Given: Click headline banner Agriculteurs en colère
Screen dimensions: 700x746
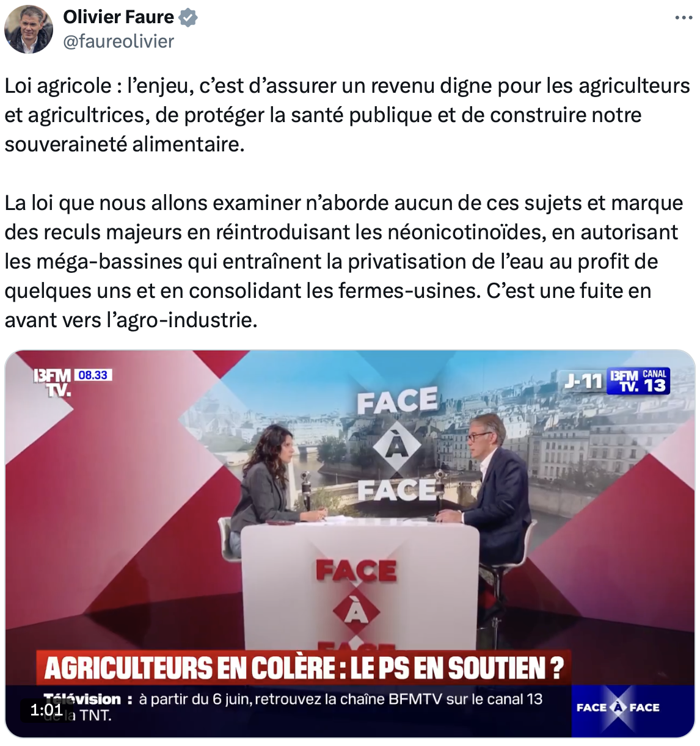Looking at the screenshot, I should (304, 668).
